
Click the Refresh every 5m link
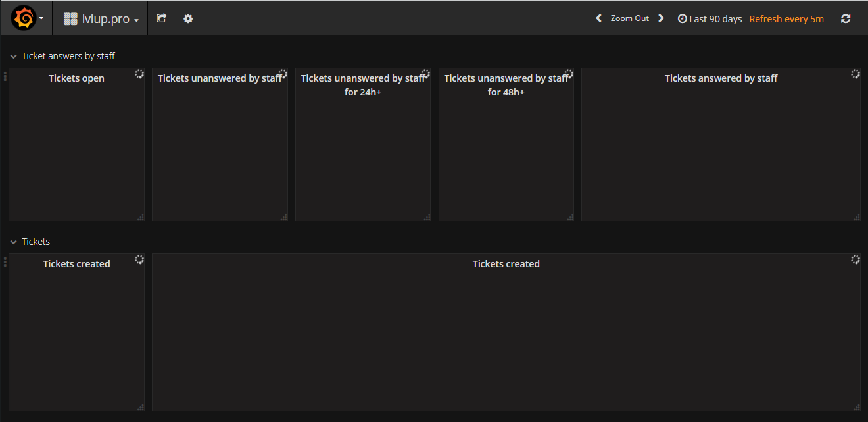click(786, 19)
